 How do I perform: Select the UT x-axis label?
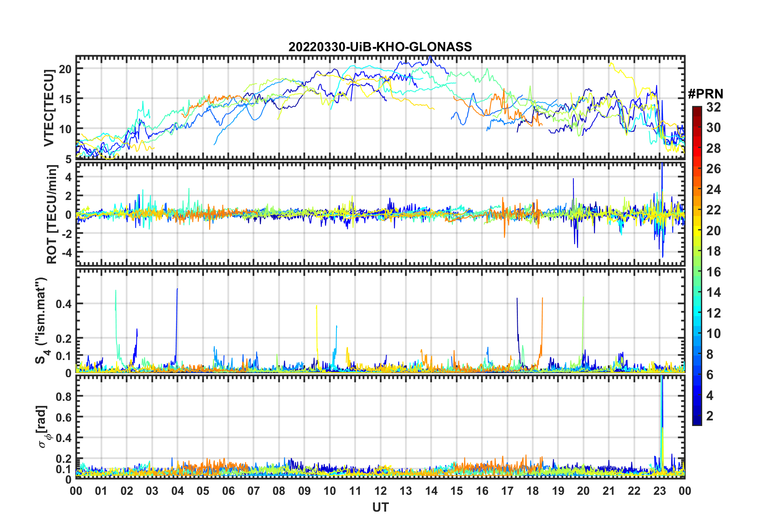[x=380, y=507]
